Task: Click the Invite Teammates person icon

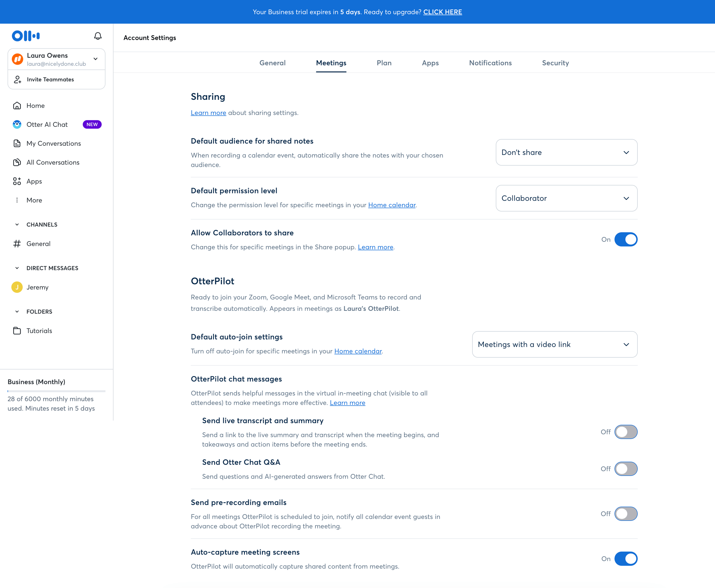Action: 18,80
